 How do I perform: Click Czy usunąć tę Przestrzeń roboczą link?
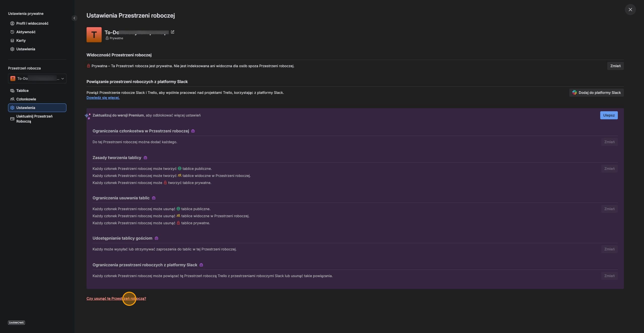tap(116, 299)
